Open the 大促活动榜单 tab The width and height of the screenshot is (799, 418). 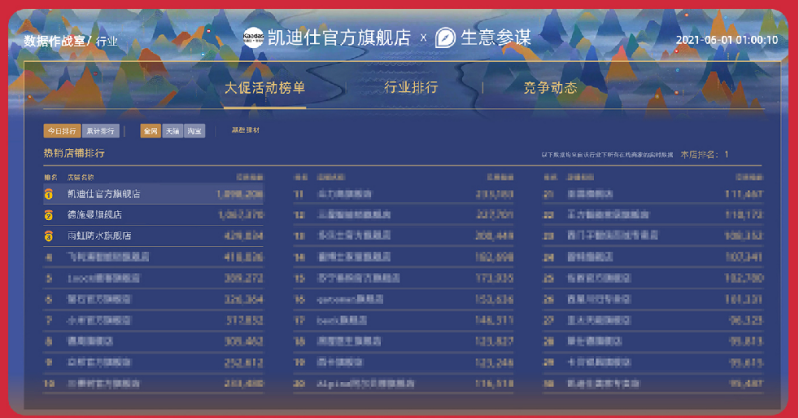point(265,88)
